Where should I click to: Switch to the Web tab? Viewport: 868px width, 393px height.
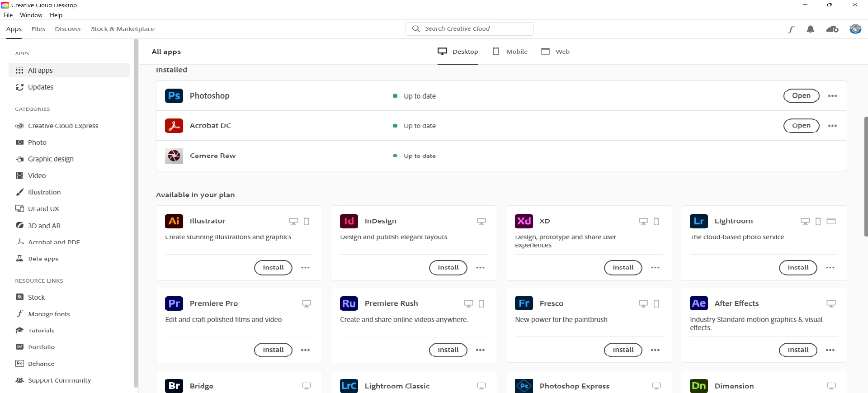point(555,52)
